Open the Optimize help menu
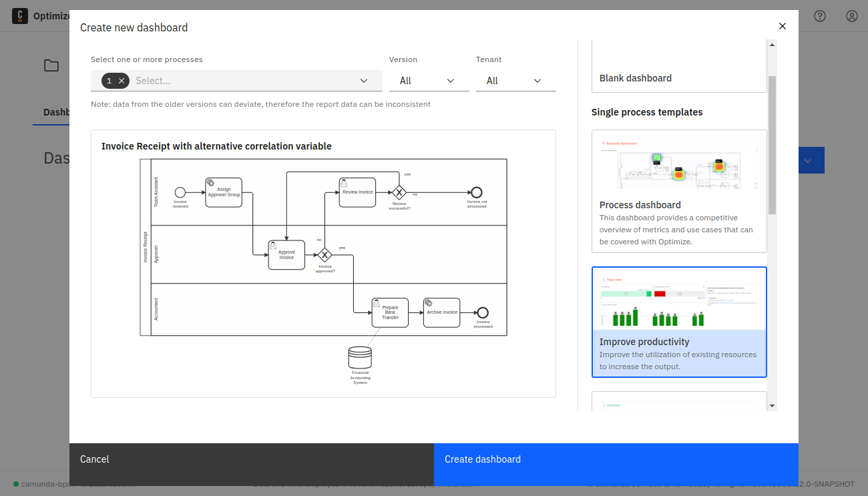Viewport: 868px width, 496px height. click(x=820, y=16)
